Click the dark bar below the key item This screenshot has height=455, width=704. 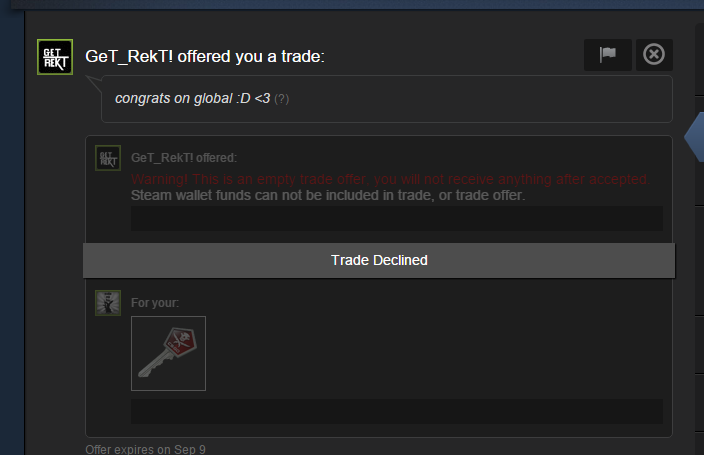pyautogui.click(x=397, y=411)
